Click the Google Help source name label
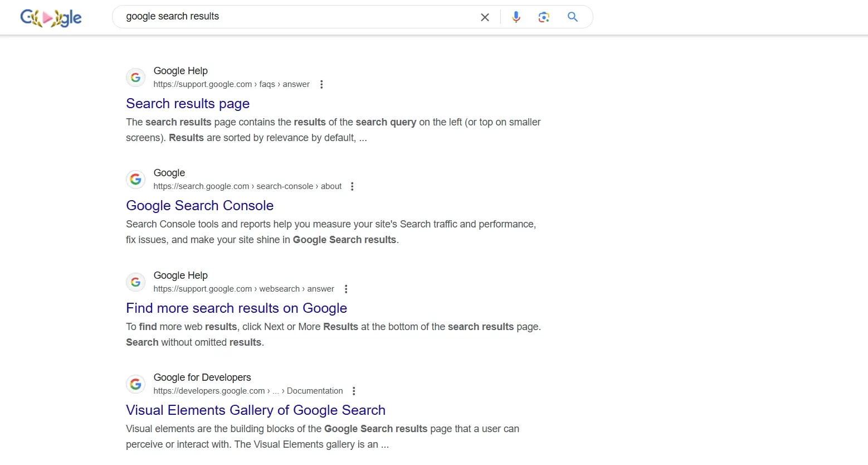 (181, 71)
